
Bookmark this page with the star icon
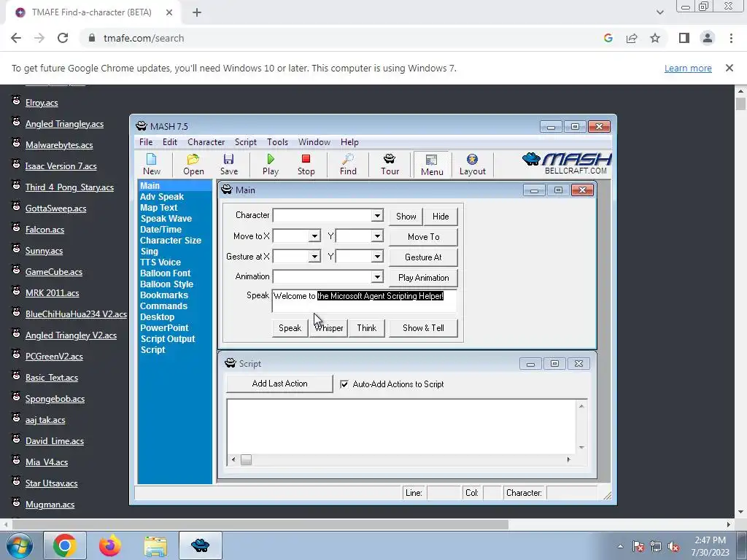[x=655, y=38]
